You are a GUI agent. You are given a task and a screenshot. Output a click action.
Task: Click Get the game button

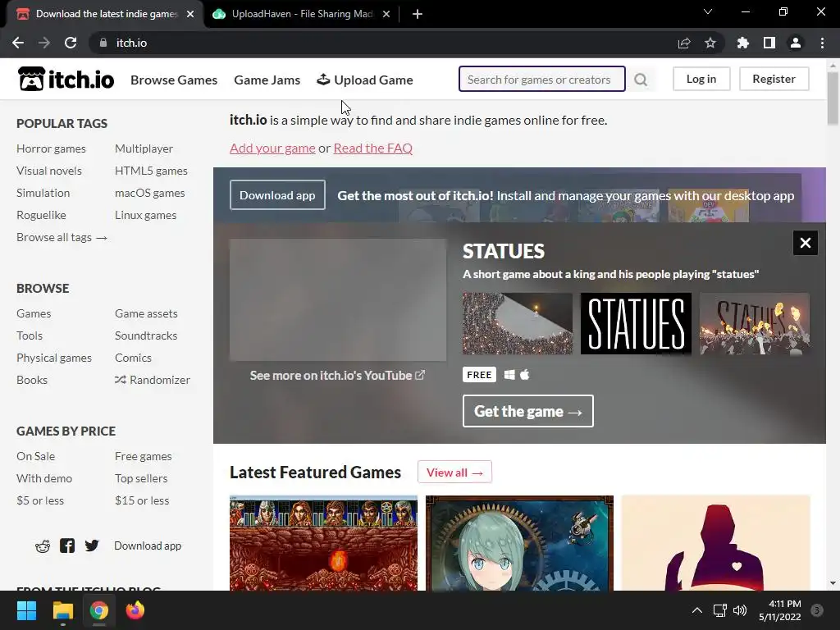[x=527, y=411]
